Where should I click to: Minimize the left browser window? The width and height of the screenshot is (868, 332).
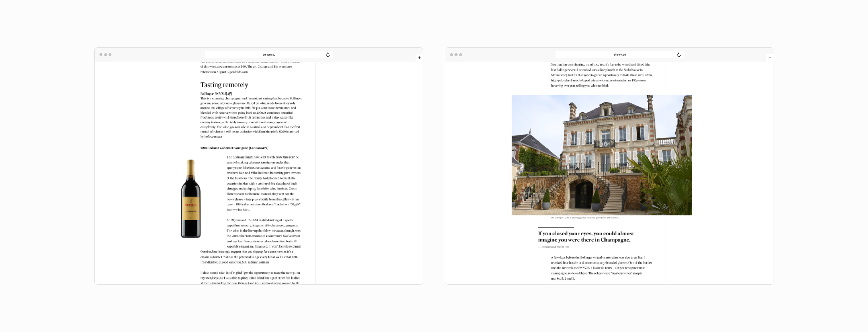click(x=106, y=55)
